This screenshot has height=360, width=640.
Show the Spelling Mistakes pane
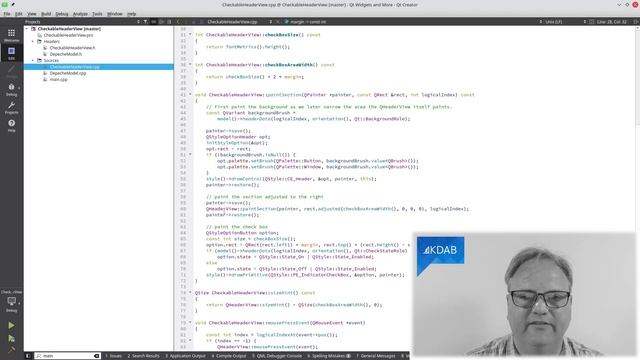pyautogui.click(x=329, y=356)
